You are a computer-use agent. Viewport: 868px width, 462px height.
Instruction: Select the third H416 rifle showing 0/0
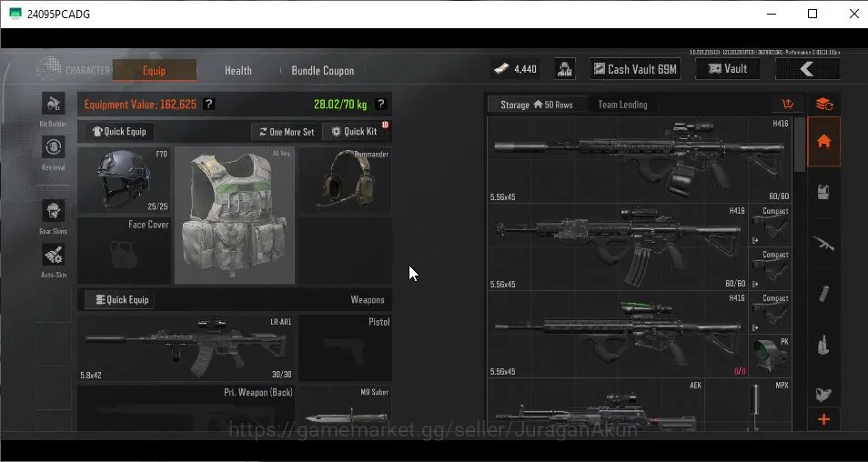click(618, 334)
